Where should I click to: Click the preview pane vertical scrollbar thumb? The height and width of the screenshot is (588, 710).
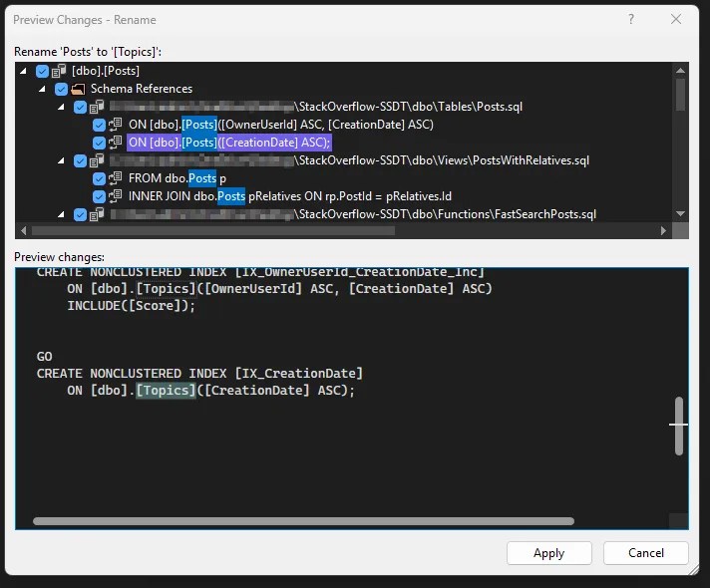(678, 426)
